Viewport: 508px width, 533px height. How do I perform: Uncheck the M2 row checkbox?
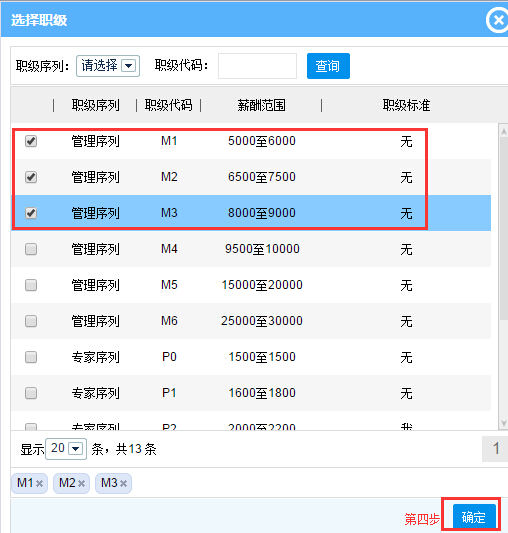31,177
